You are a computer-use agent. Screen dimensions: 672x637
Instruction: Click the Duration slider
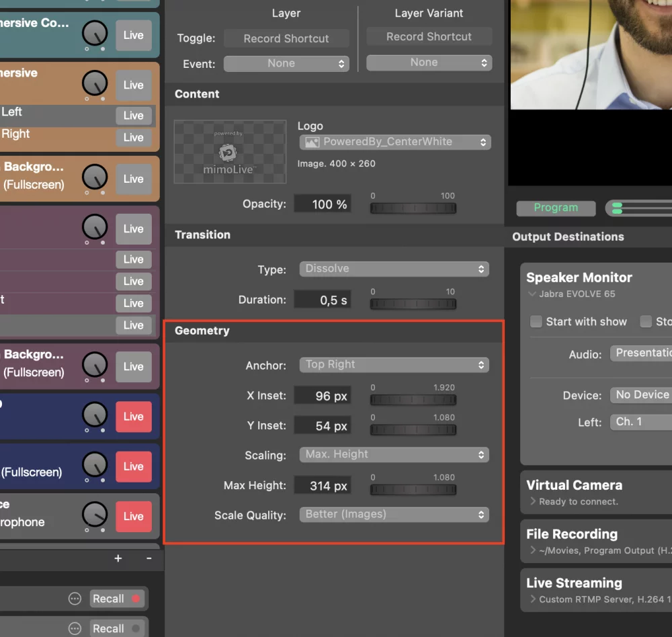point(413,304)
